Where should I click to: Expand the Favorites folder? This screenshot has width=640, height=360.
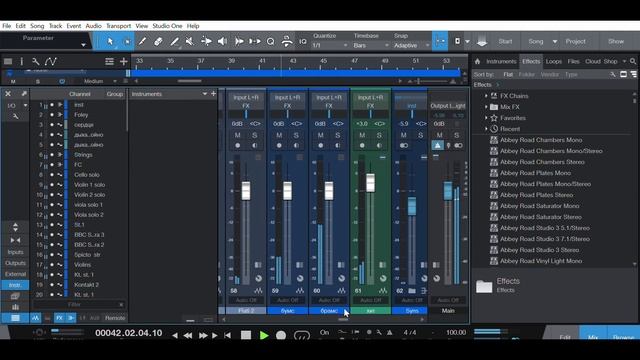click(486, 118)
